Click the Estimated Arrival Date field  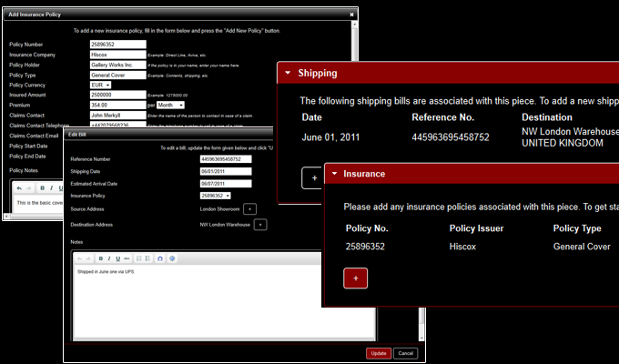(226, 184)
